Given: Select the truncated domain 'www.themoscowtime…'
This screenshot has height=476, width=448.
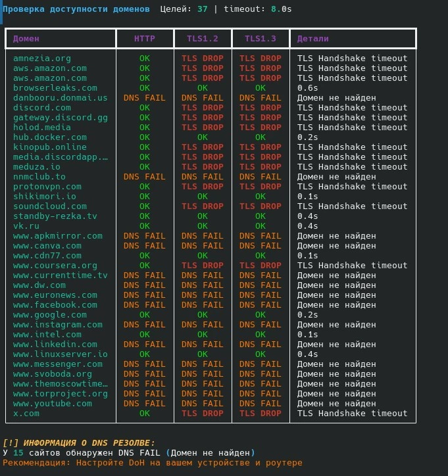Looking at the screenshot, I should pyautogui.click(x=60, y=384).
